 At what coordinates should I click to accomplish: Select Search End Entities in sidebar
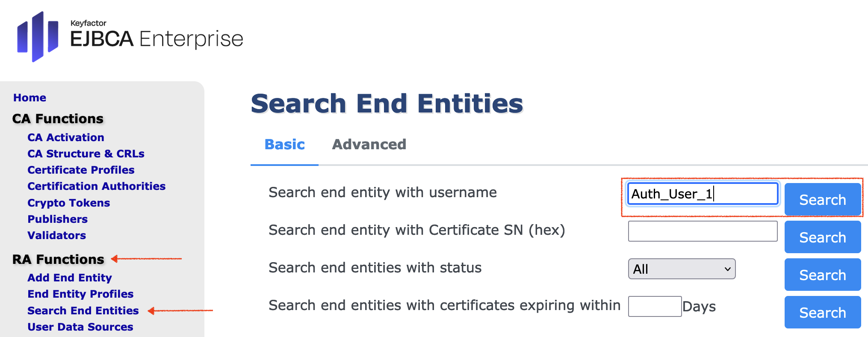[83, 310]
